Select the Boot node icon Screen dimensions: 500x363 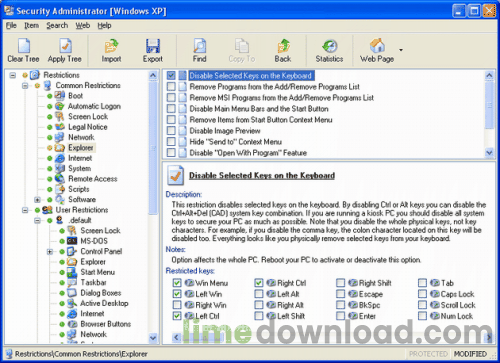click(60, 96)
